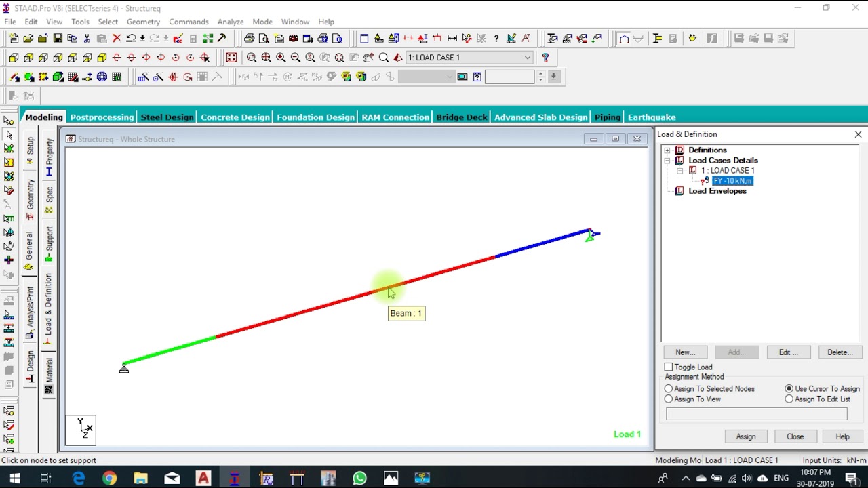The height and width of the screenshot is (488, 868).
Task: Click the Zoom Out minus magnifier icon
Action: pos(296,58)
